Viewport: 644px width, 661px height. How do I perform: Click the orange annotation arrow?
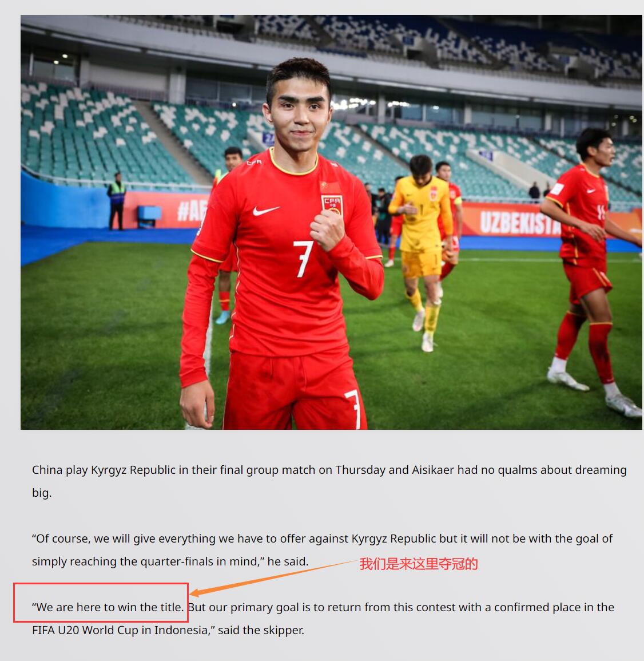[273, 578]
